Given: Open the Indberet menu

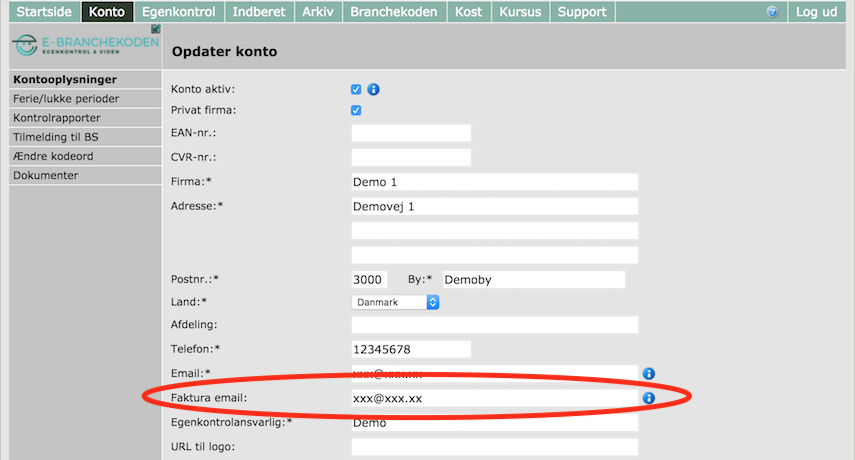Looking at the screenshot, I should pos(259,12).
